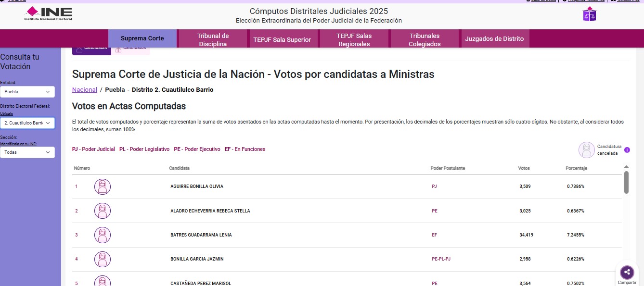Select the Tribunal de Disciplina tab

pos(213,39)
